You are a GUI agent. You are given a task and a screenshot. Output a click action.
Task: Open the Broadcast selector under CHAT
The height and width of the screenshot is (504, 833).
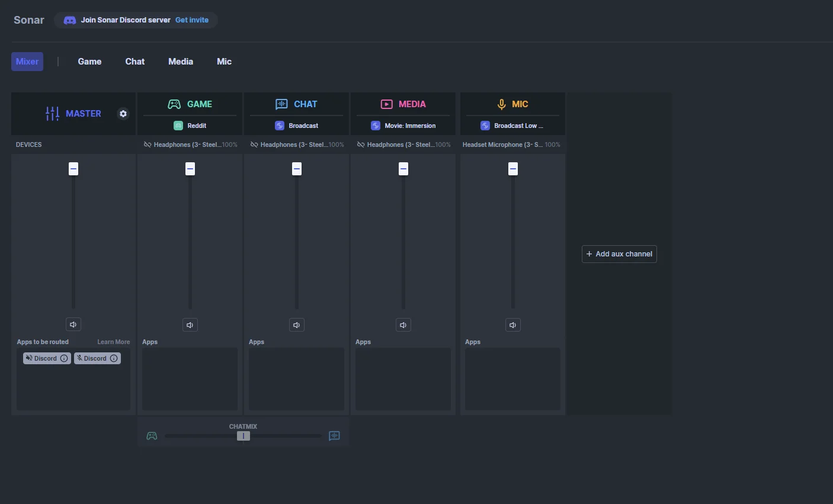tap(296, 125)
